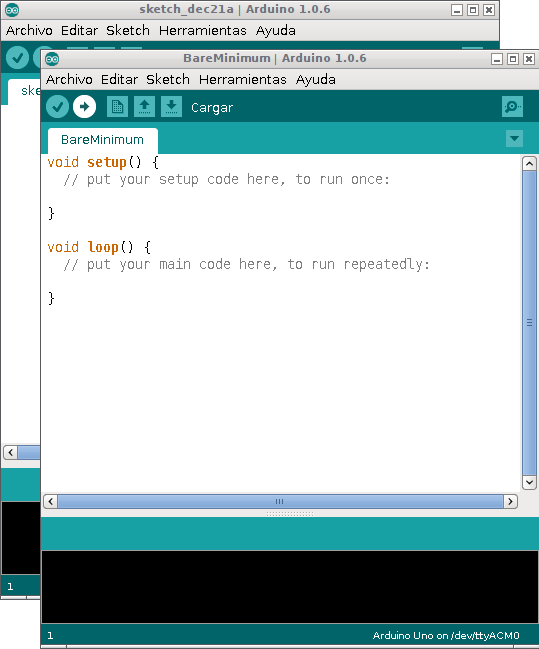Screen dimensions: 539x649
Task: Click the 'put your setup code here' comment
Action: point(226,180)
